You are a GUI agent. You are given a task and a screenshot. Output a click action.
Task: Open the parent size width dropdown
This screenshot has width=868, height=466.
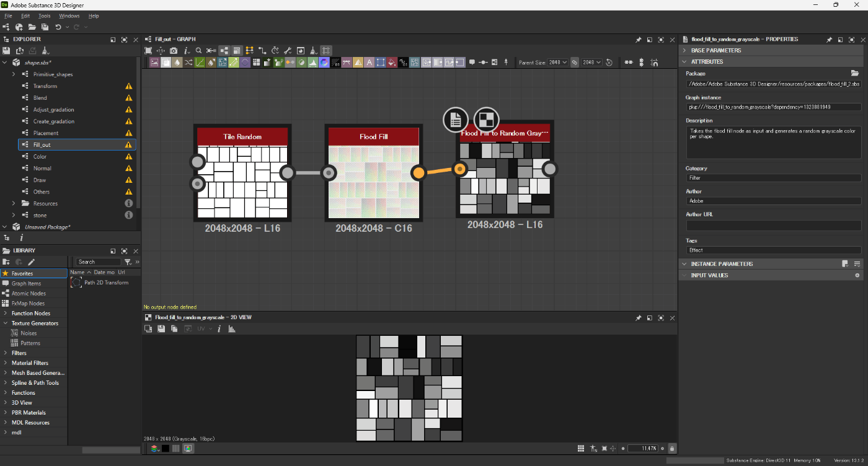point(558,62)
